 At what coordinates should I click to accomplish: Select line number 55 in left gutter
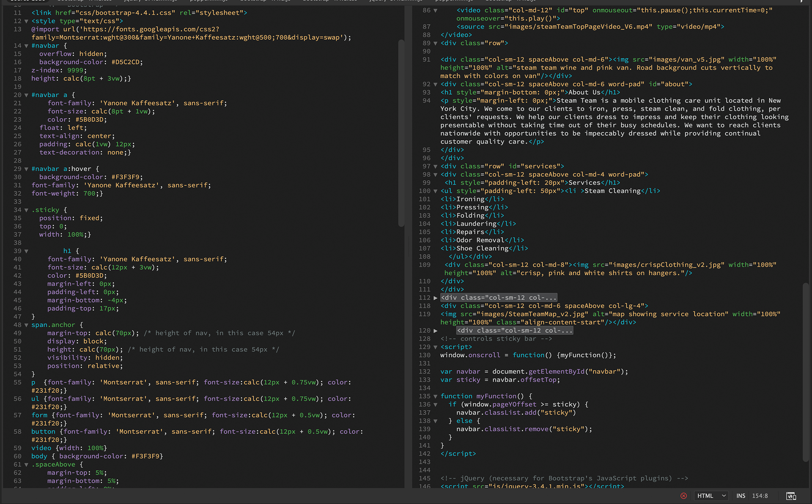17,382
